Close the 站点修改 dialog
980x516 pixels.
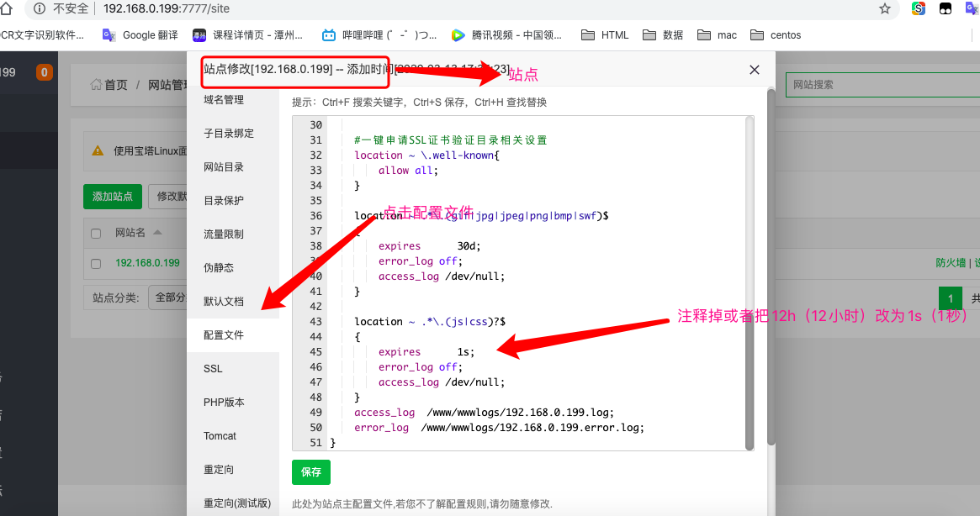[x=755, y=70]
